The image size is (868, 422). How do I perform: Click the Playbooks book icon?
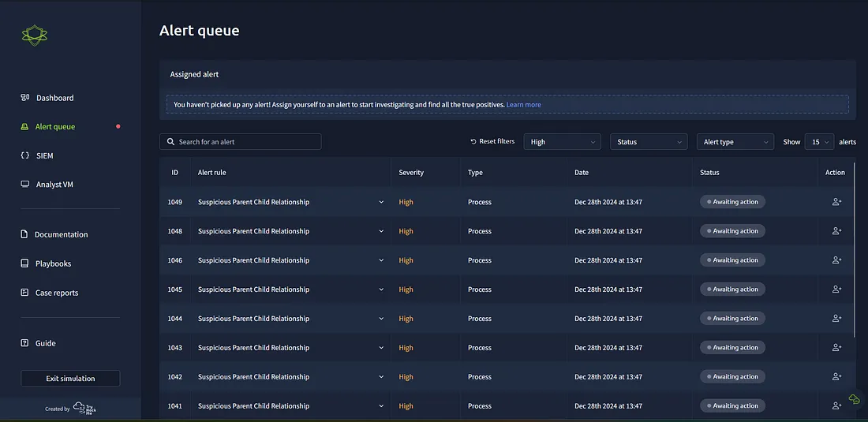(x=24, y=263)
